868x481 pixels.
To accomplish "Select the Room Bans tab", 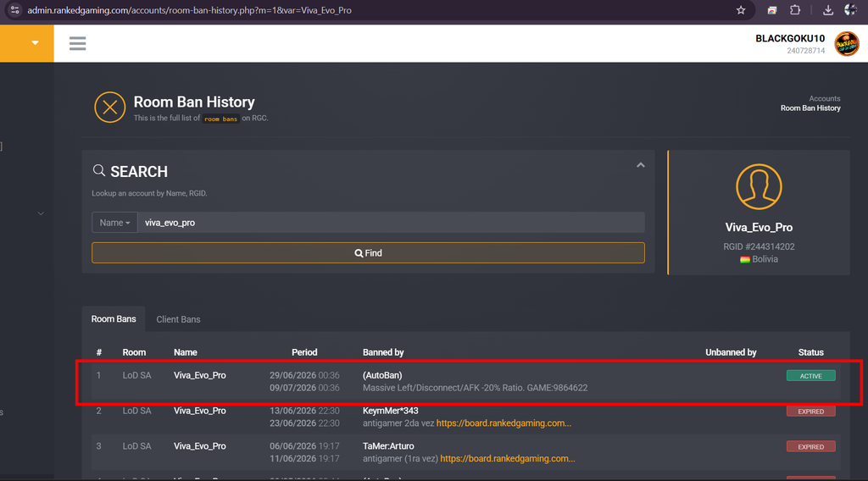I will click(x=114, y=319).
